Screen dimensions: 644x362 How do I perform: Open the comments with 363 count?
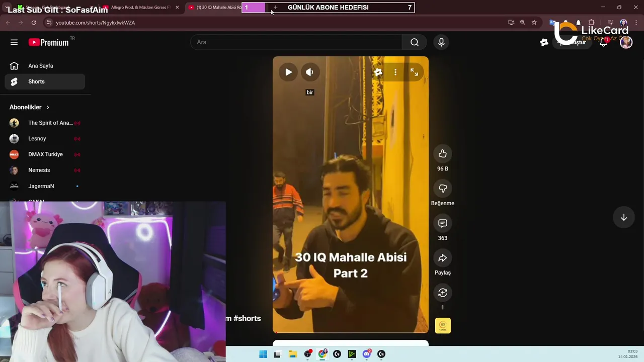click(443, 223)
